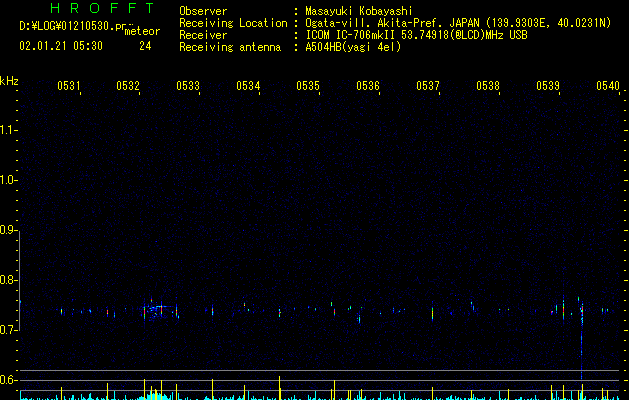Click the Receiving antenna label
This screenshot has height=400, width=629.
(x=230, y=47)
